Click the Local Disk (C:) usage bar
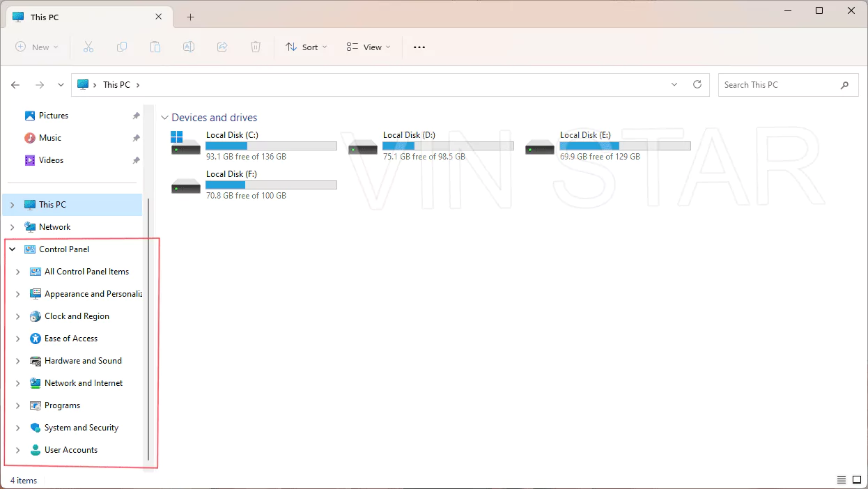 [271, 146]
